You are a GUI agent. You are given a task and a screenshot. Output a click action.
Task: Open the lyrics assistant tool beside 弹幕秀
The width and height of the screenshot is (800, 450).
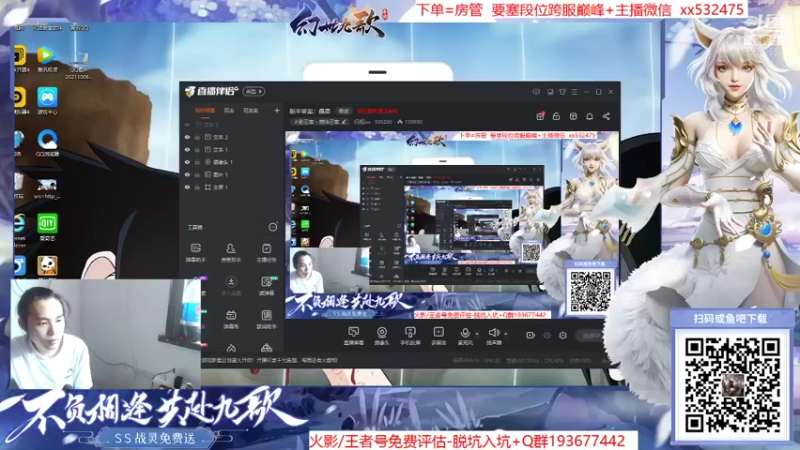[266, 319]
